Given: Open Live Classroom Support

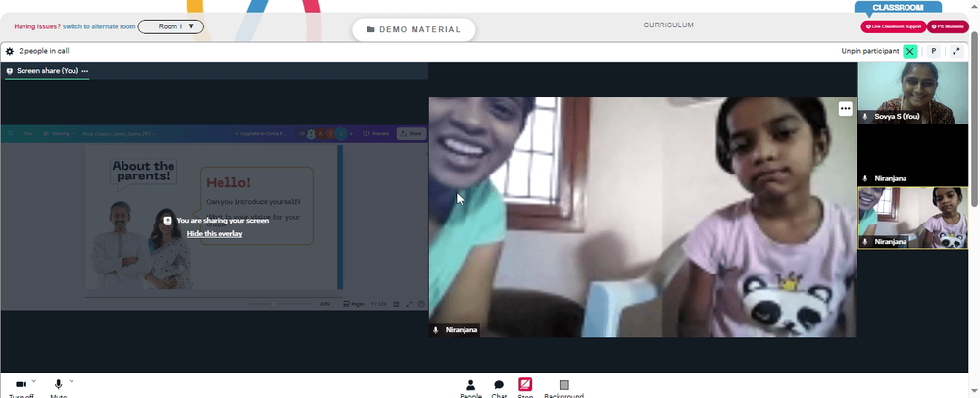Looking at the screenshot, I should (893, 26).
